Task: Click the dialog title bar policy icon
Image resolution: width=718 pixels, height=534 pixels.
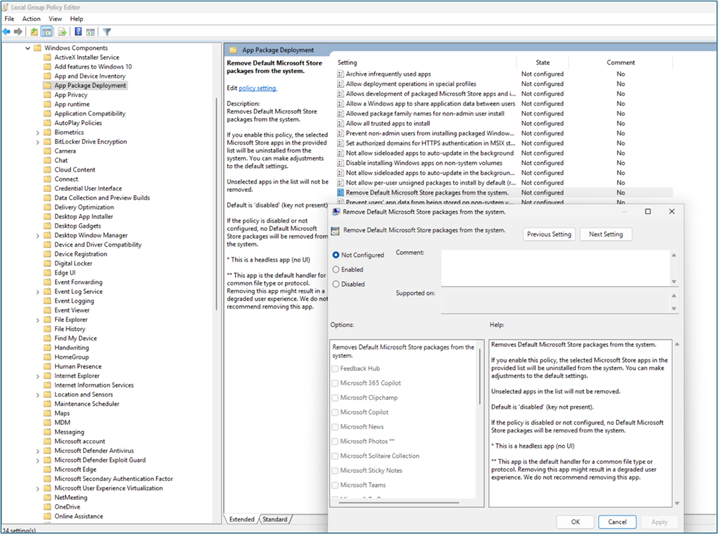Action: 335,212
